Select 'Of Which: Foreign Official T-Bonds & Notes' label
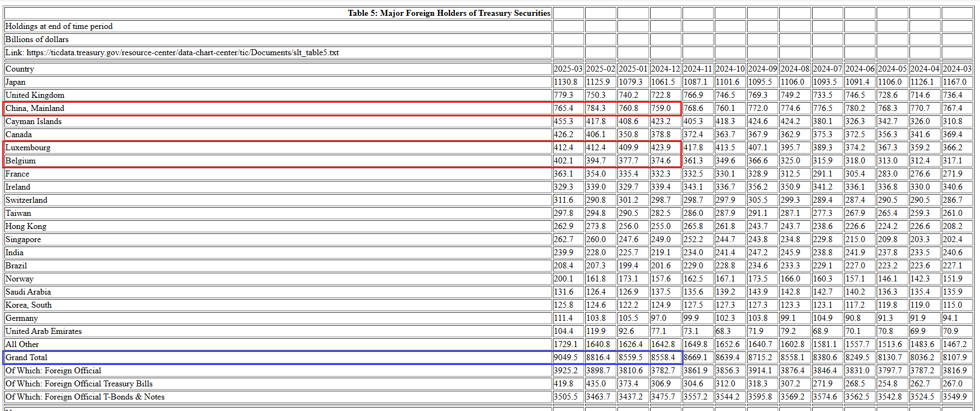The width and height of the screenshot is (980, 411). click(x=278, y=397)
